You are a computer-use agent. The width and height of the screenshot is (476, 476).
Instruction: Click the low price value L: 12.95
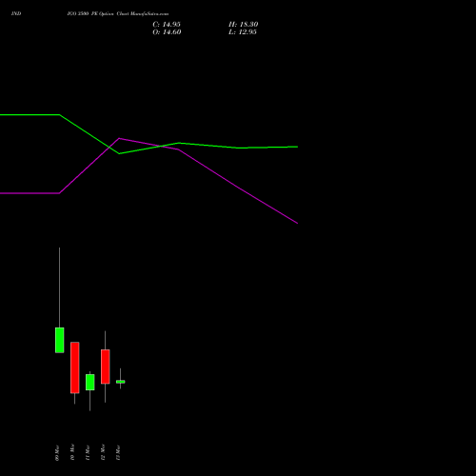[243, 32]
